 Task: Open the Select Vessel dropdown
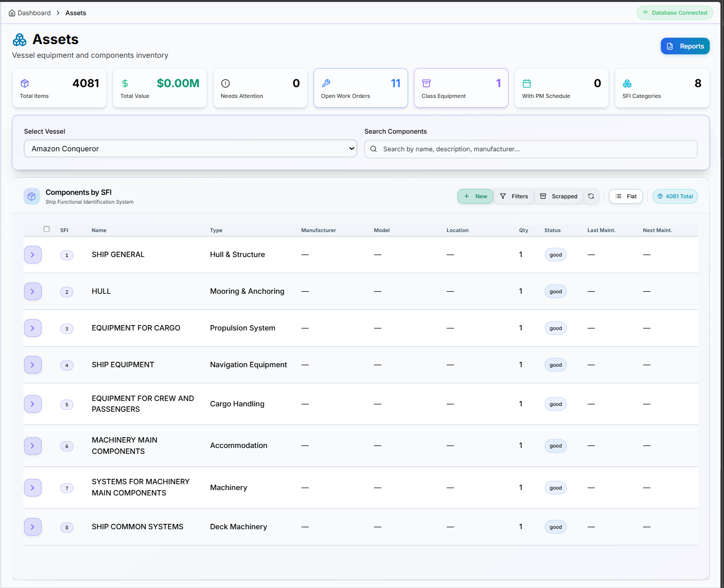190,149
